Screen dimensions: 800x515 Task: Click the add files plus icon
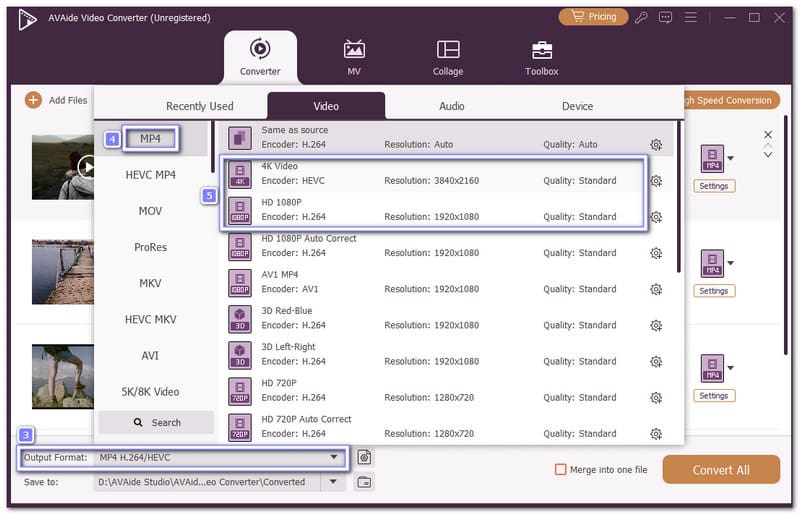[33, 100]
